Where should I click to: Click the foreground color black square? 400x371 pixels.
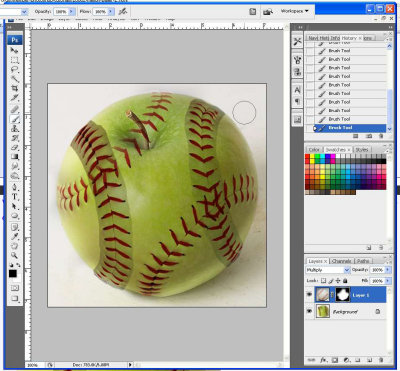[13, 274]
